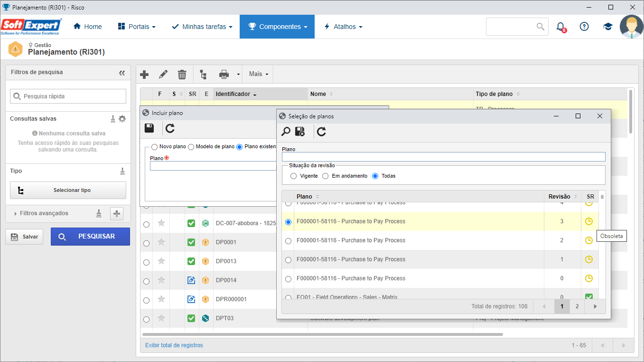
Task: Click Exibir total de registros link
Action: [x=174, y=345]
